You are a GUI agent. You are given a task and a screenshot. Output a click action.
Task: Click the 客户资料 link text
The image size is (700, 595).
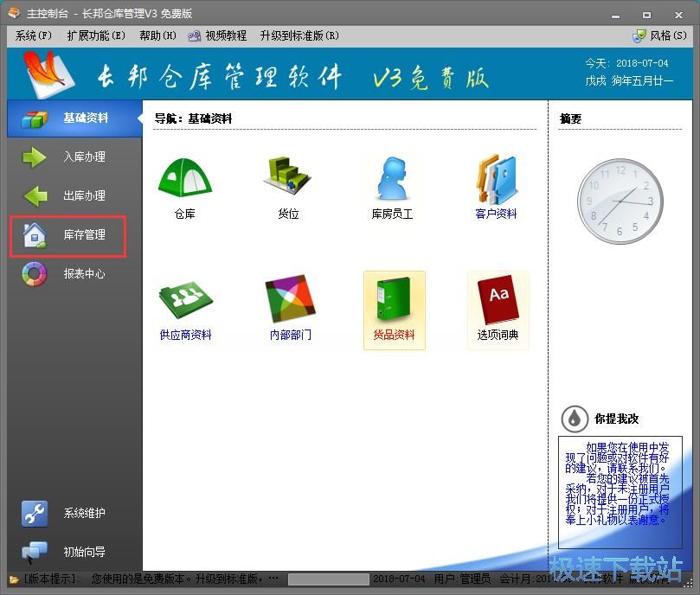(x=496, y=214)
